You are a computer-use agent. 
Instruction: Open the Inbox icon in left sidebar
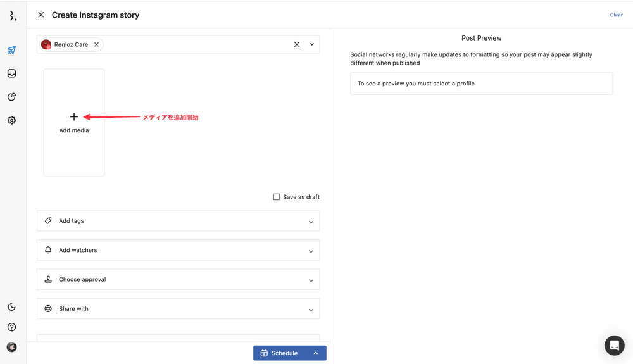(11, 73)
